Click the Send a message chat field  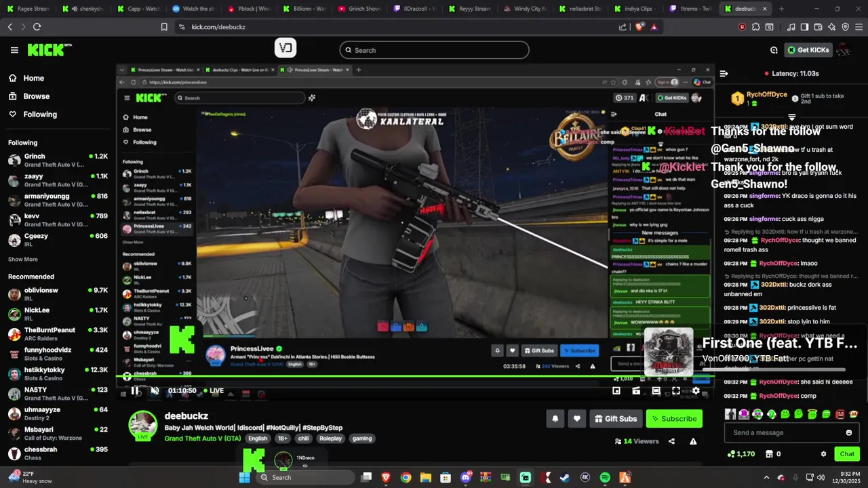(x=792, y=432)
